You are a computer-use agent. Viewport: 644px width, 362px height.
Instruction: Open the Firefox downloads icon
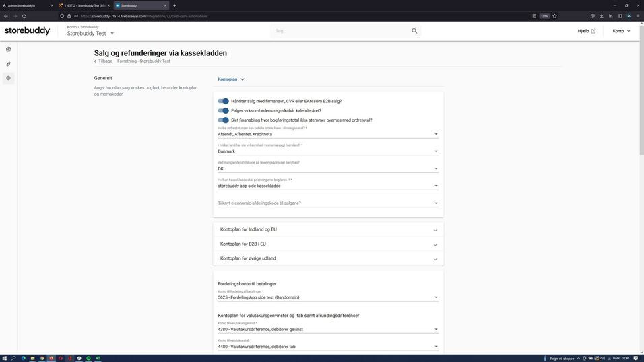click(601, 16)
